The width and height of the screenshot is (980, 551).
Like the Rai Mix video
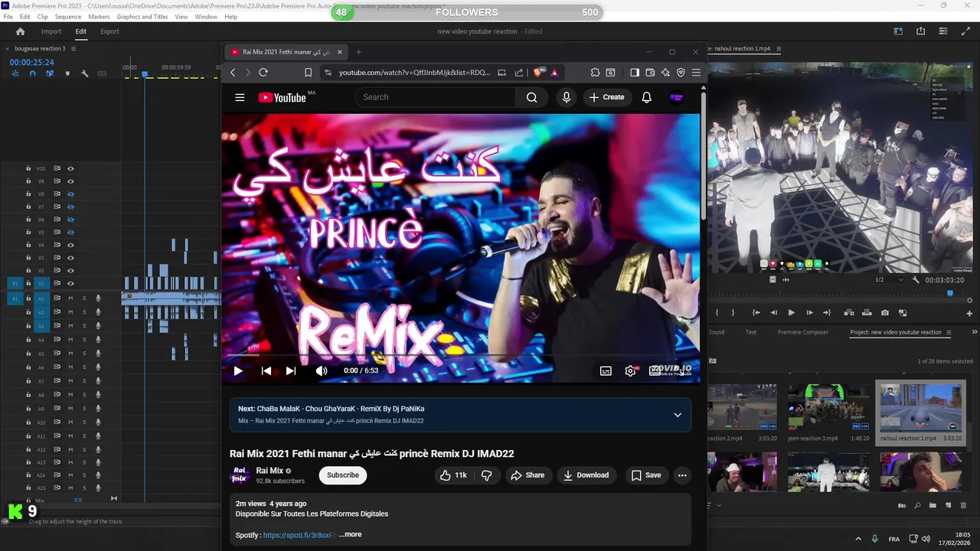click(453, 475)
